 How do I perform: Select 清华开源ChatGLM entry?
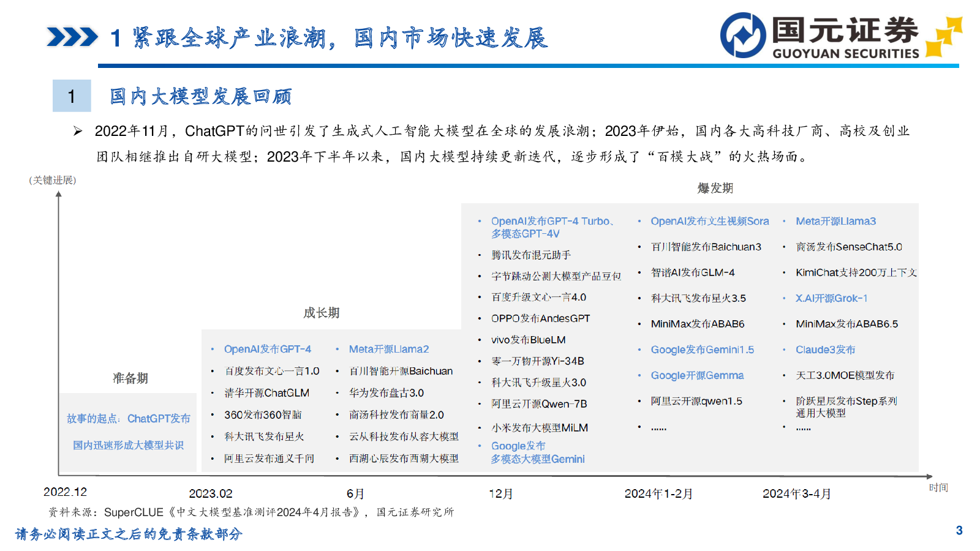(266, 393)
